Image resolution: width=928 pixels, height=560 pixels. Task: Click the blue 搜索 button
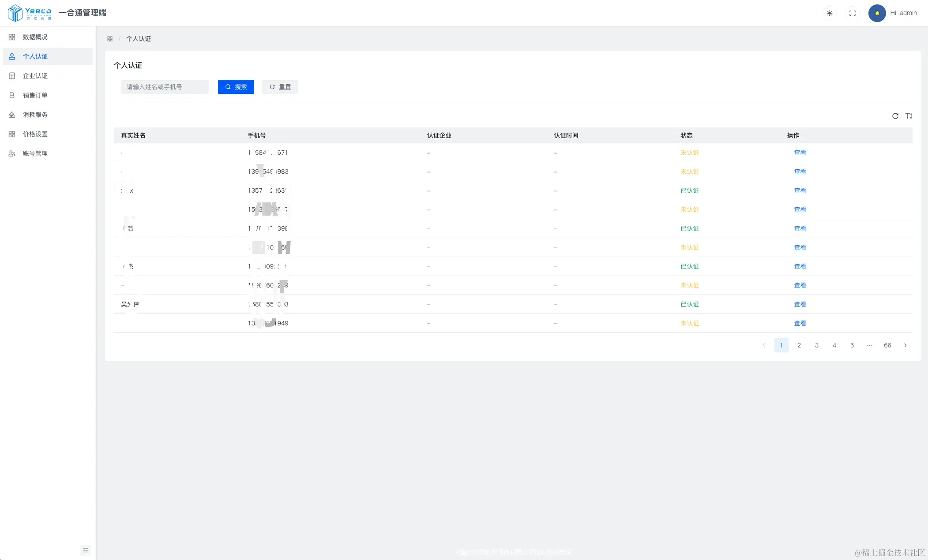[x=236, y=87]
